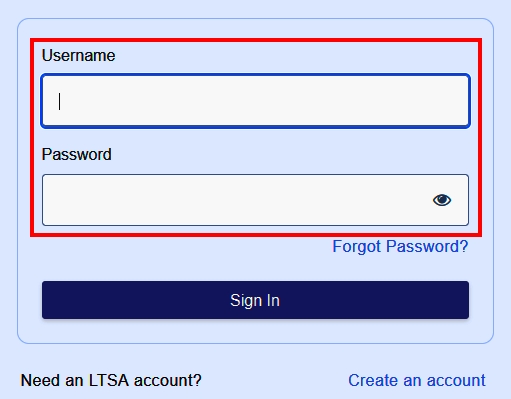Screen dimensions: 511x399
Task: Click empty space beside Forgot Password? link
Action: coord(183,247)
